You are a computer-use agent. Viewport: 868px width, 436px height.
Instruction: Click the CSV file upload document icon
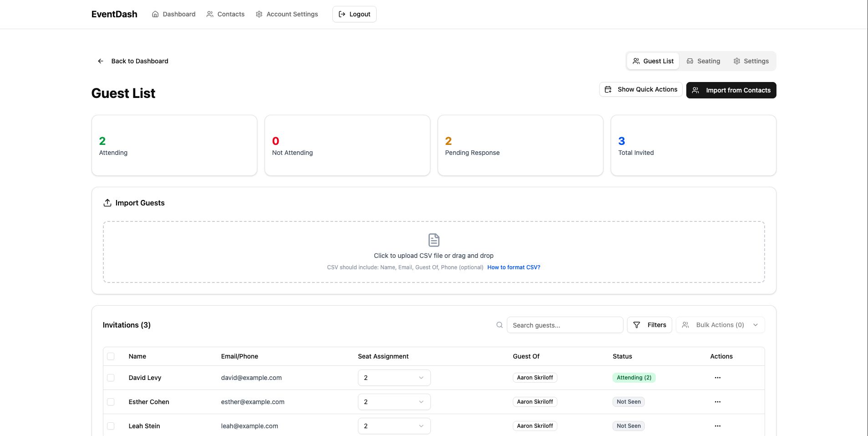(434, 240)
